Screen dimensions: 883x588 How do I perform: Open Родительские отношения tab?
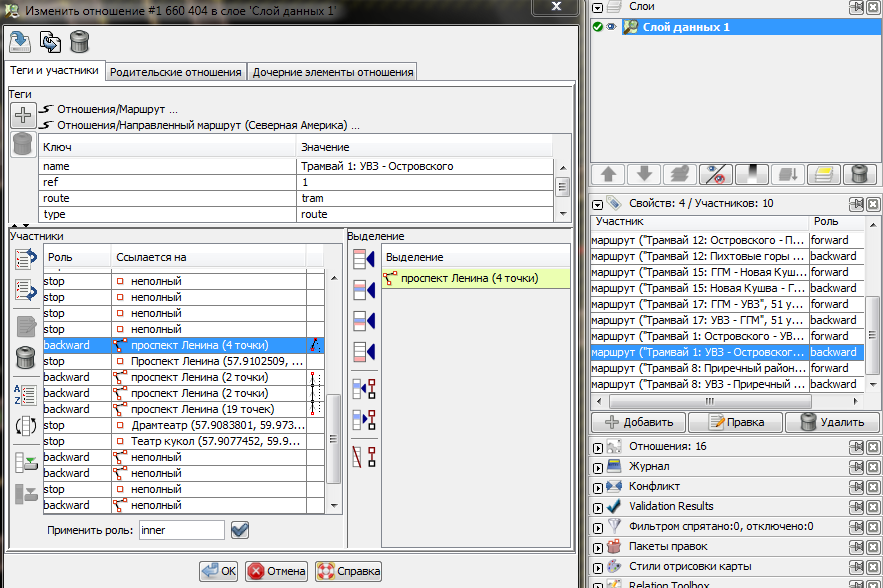click(176, 72)
